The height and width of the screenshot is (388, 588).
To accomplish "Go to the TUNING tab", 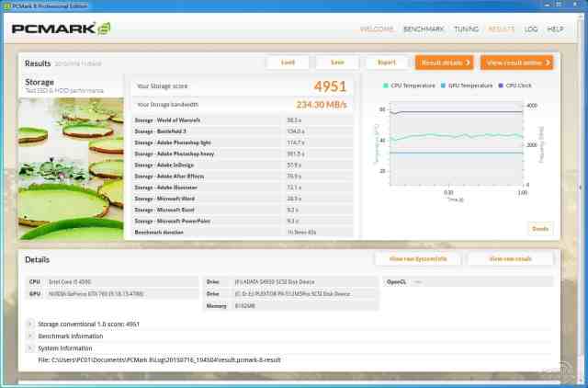I will (x=466, y=29).
